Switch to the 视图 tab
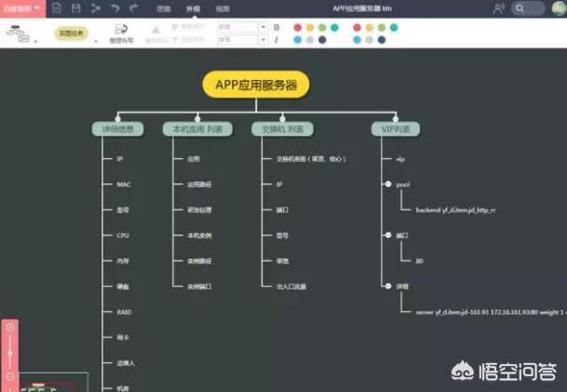 [223, 7]
